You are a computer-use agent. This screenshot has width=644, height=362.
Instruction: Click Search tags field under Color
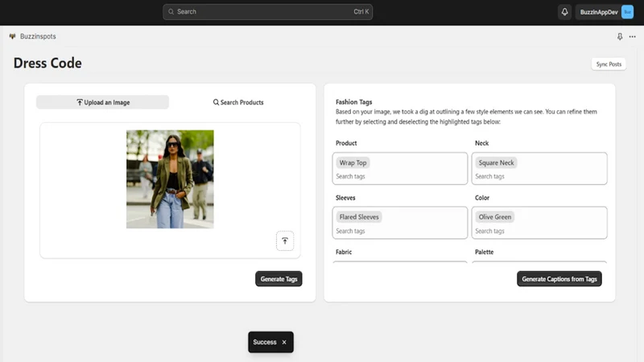539,231
